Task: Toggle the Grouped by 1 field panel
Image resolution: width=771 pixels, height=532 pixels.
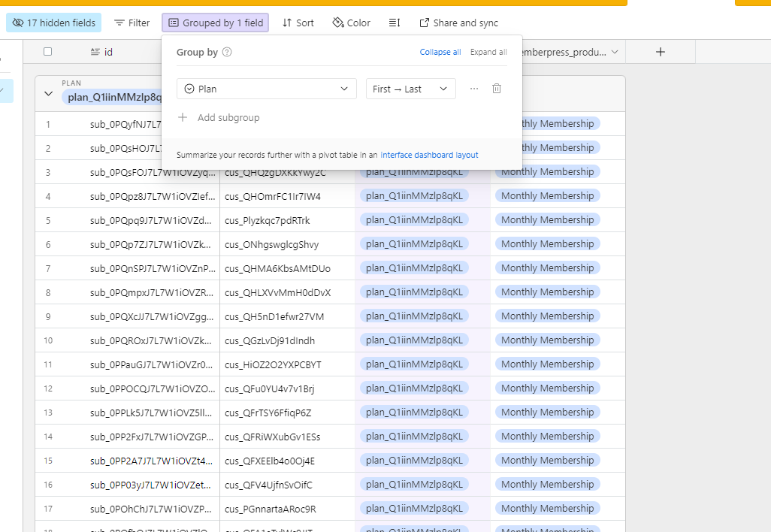Action: tap(215, 23)
